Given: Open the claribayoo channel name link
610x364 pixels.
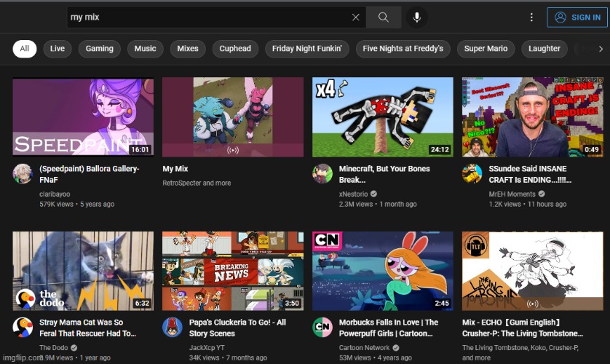Looking at the screenshot, I should point(55,194).
